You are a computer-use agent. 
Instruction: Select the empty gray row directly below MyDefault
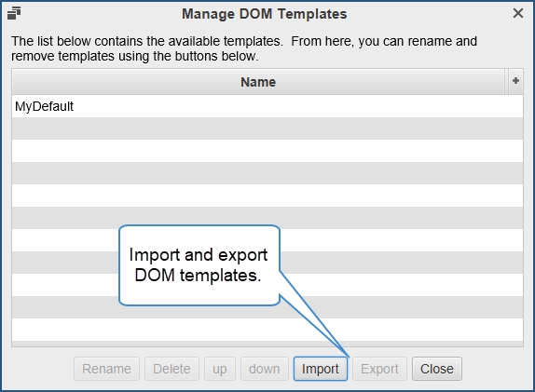point(267,128)
